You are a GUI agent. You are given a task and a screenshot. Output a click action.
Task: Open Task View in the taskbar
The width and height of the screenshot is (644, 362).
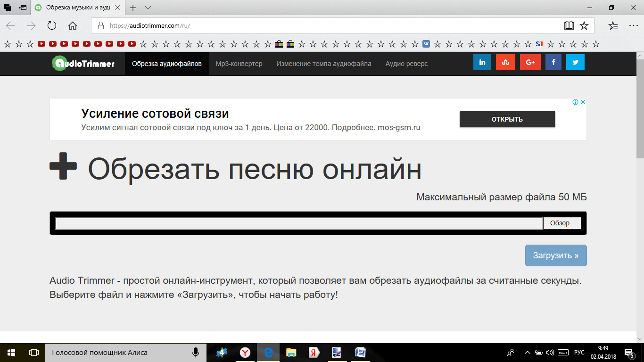pos(34,353)
